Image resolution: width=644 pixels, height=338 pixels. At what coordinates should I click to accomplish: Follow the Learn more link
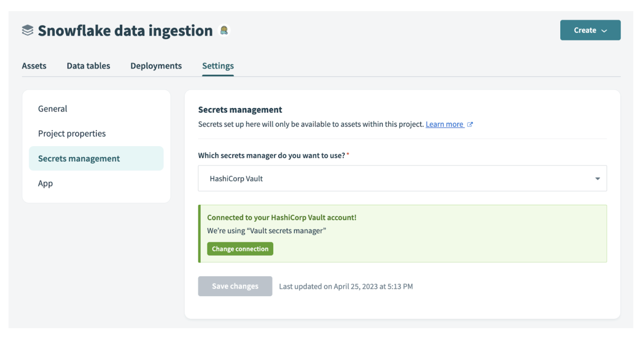444,124
